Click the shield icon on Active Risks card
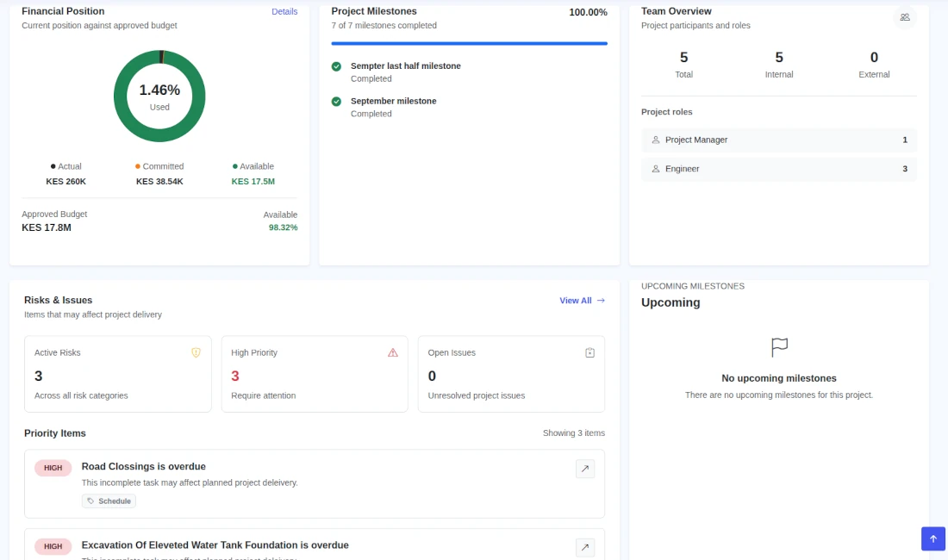This screenshot has height=560, width=948. pos(196,352)
